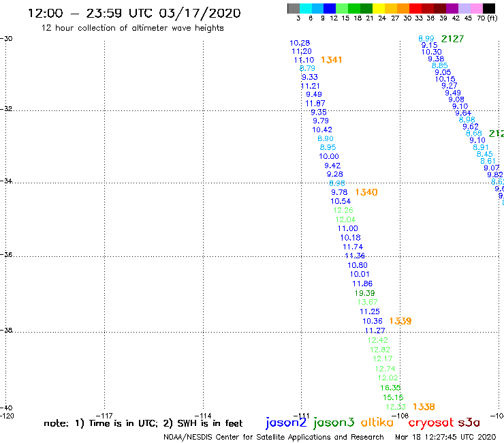Click the black swatch ending the color scale
Viewport: 504px width, 443px height.
489,8
